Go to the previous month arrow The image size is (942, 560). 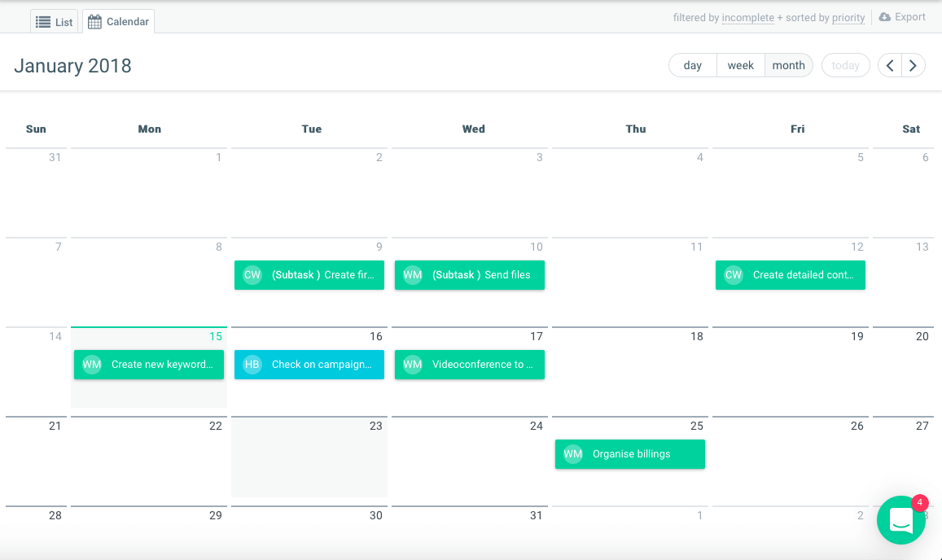pos(890,66)
